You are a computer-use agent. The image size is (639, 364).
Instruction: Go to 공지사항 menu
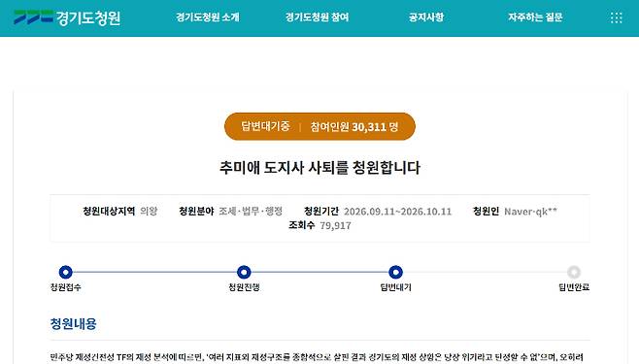tap(426, 17)
